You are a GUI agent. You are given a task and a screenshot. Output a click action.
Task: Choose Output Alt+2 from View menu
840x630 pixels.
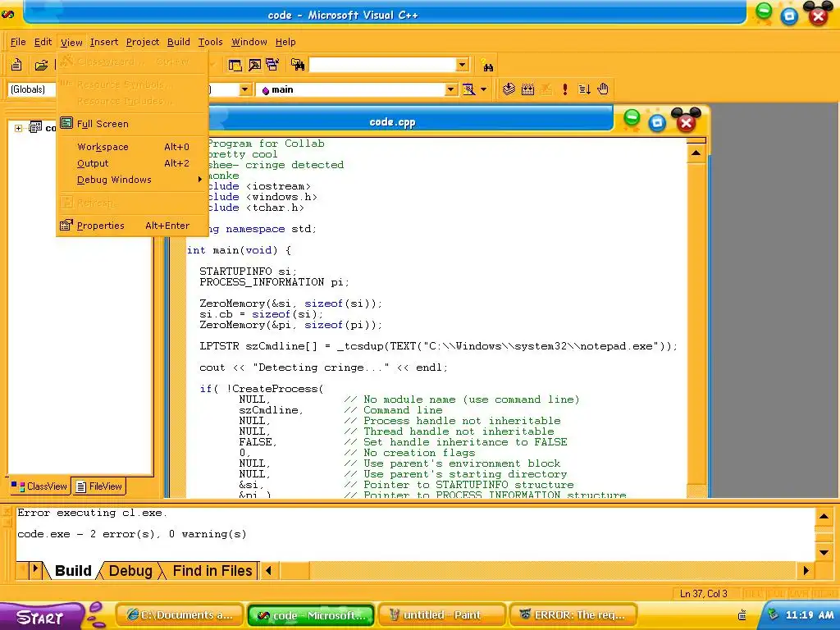coord(132,163)
